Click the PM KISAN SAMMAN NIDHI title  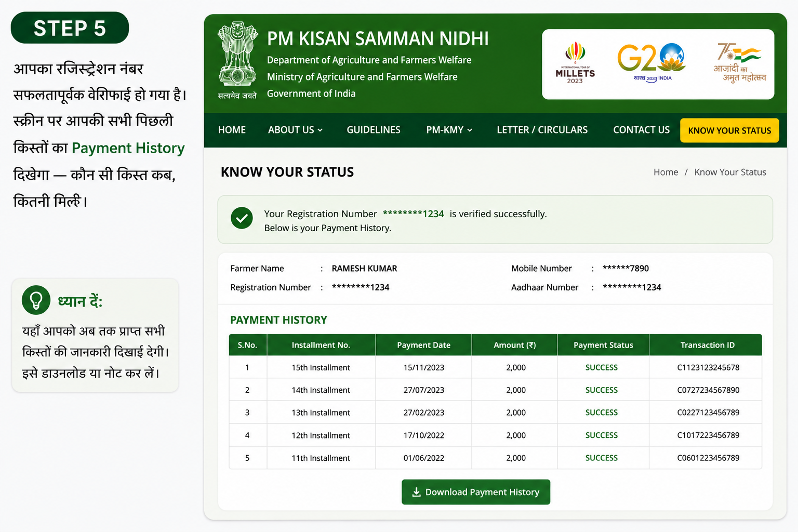[x=378, y=39]
